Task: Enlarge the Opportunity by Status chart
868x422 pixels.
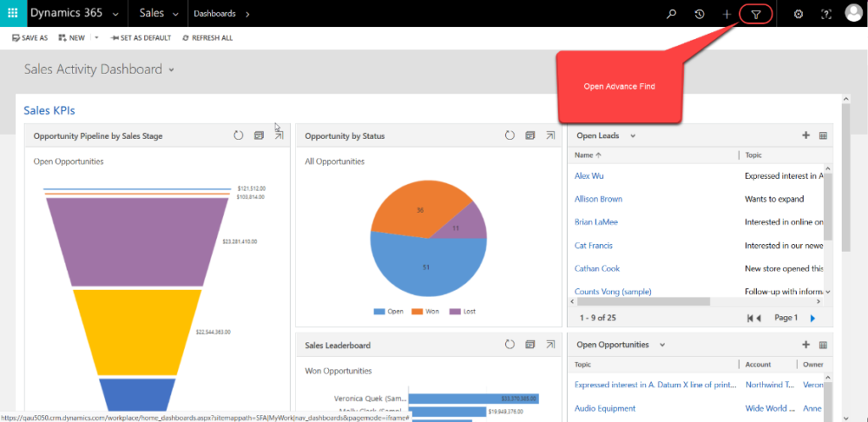Action: (550, 136)
